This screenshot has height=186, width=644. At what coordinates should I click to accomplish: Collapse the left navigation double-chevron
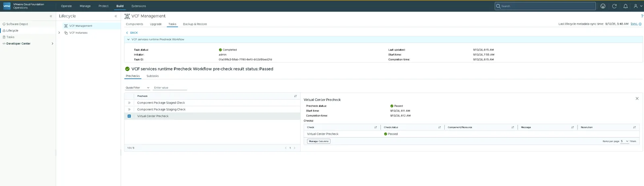click(x=51, y=16)
